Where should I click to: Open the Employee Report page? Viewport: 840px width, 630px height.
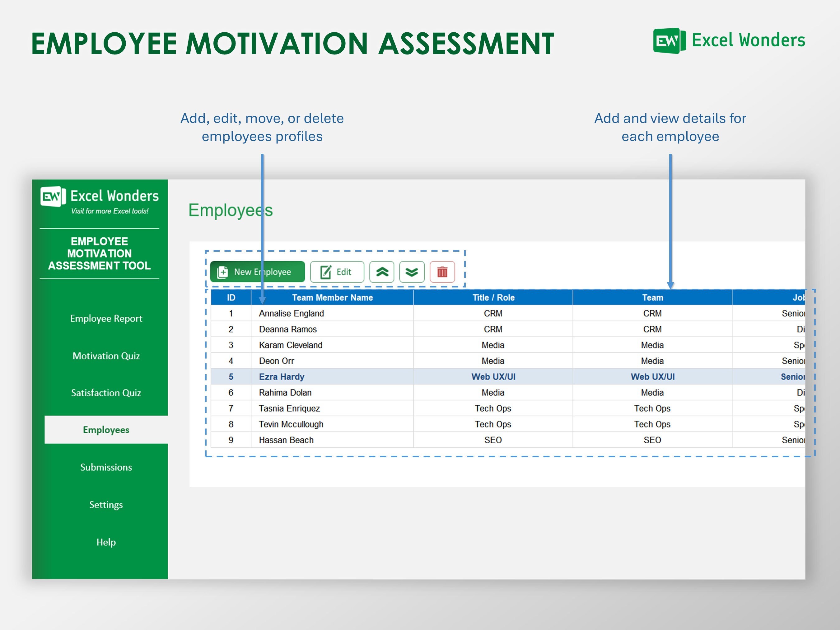tap(106, 318)
